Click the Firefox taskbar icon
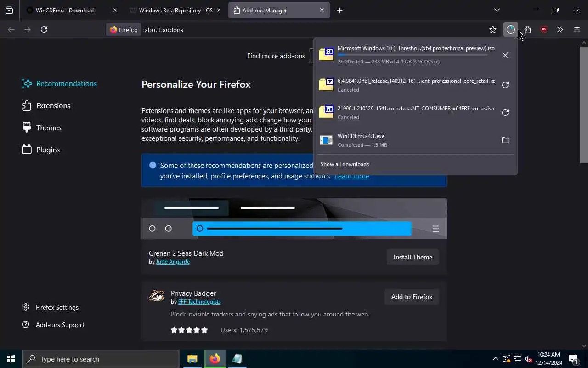This screenshot has width=588, height=368. (x=215, y=359)
